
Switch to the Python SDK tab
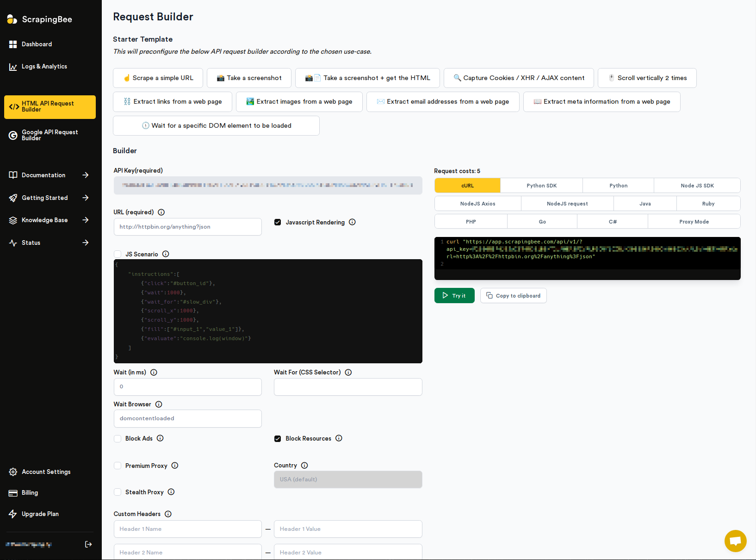[542, 186]
